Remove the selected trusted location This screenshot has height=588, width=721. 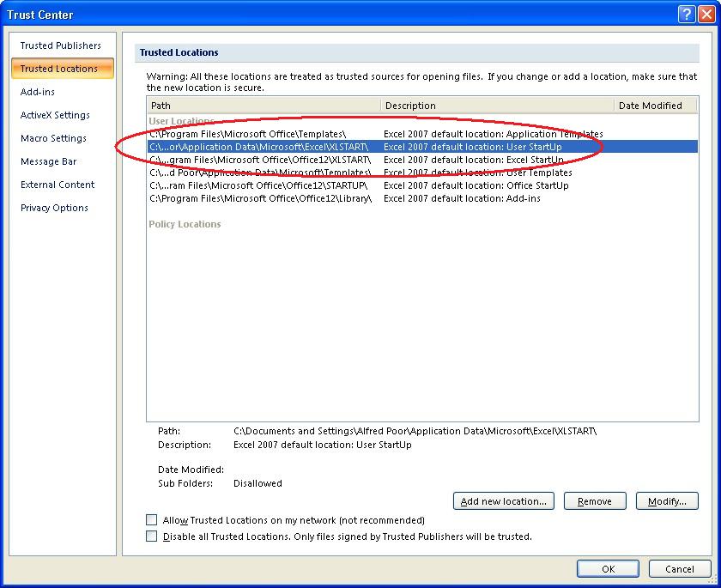tap(595, 500)
